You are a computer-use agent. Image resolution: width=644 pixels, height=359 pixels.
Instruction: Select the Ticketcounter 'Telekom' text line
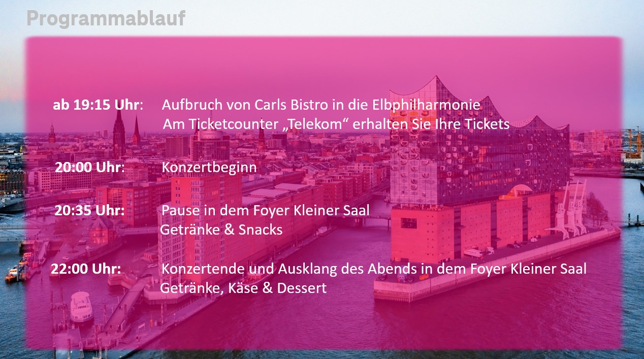pos(336,124)
